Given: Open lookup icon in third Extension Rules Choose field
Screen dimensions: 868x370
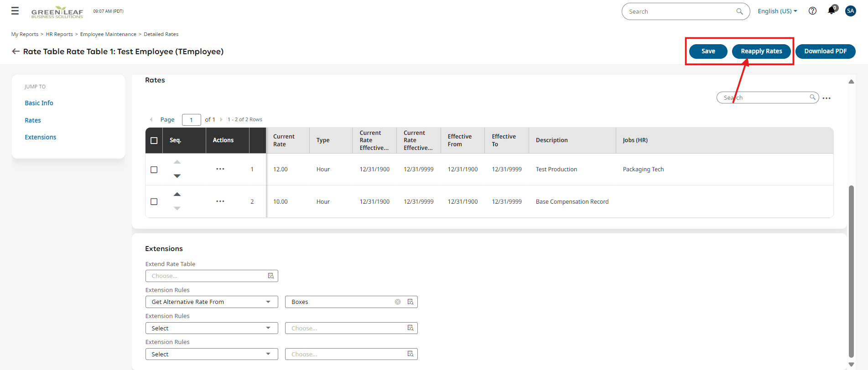Looking at the screenshot, I should pos(410,354).
